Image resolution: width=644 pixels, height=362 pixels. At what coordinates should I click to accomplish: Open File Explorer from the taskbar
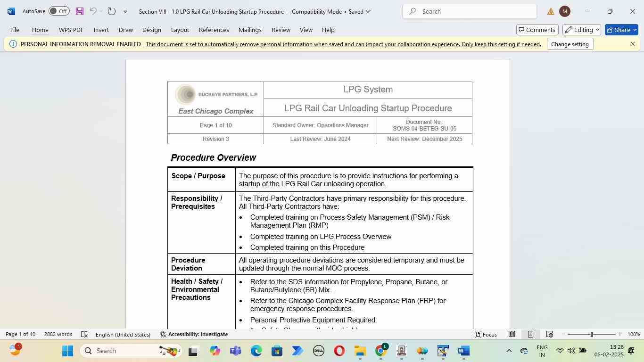(360, 351)
